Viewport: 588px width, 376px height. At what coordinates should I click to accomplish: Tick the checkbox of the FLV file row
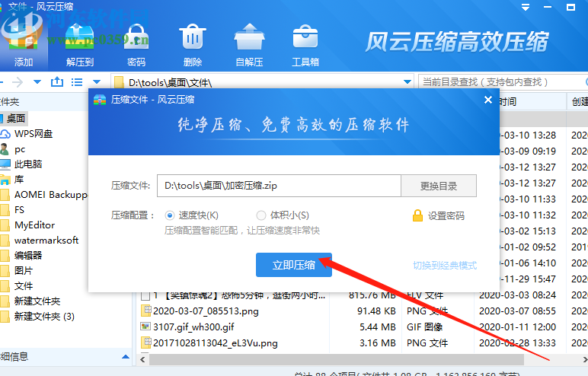[145, 296]
